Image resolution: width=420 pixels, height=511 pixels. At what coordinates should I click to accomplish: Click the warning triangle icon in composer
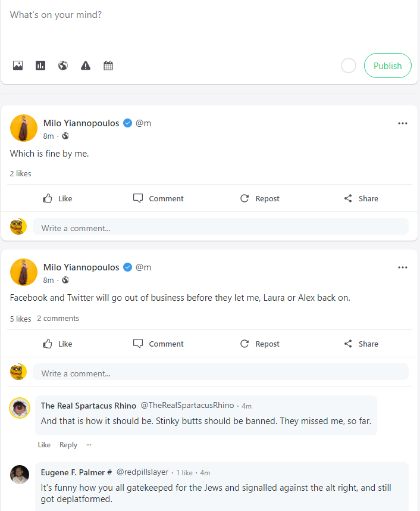point(86,66)
